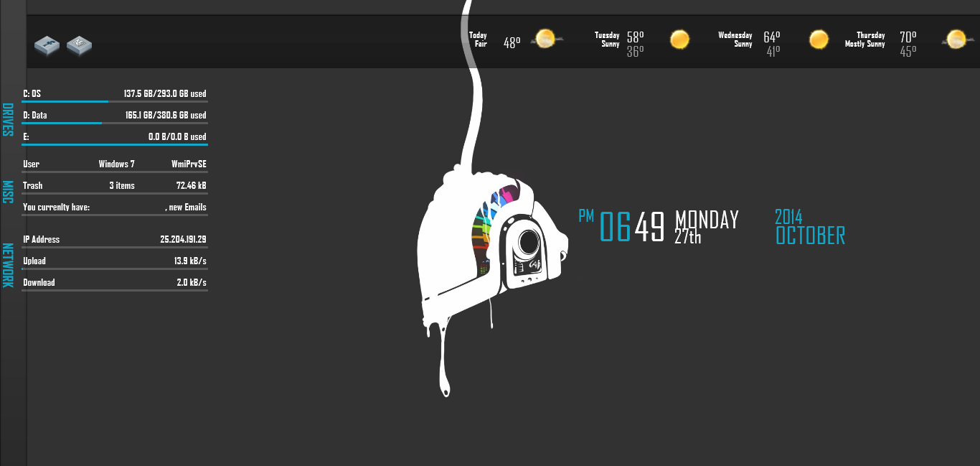Click the User label
Screen dimensions: 980x466
(31, 164)
